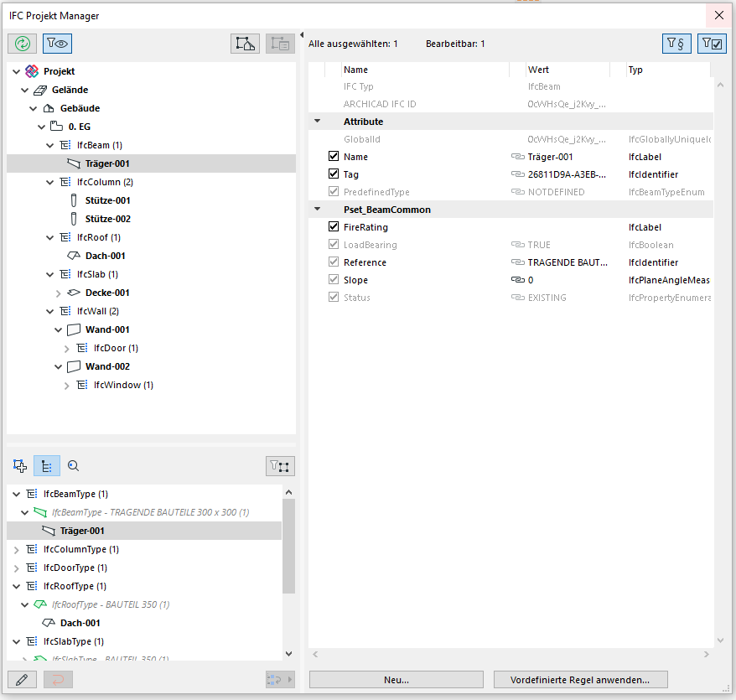Screen dimensions: 736x700
Task: Click the pencil edit icon
Action: pos(22,679)
